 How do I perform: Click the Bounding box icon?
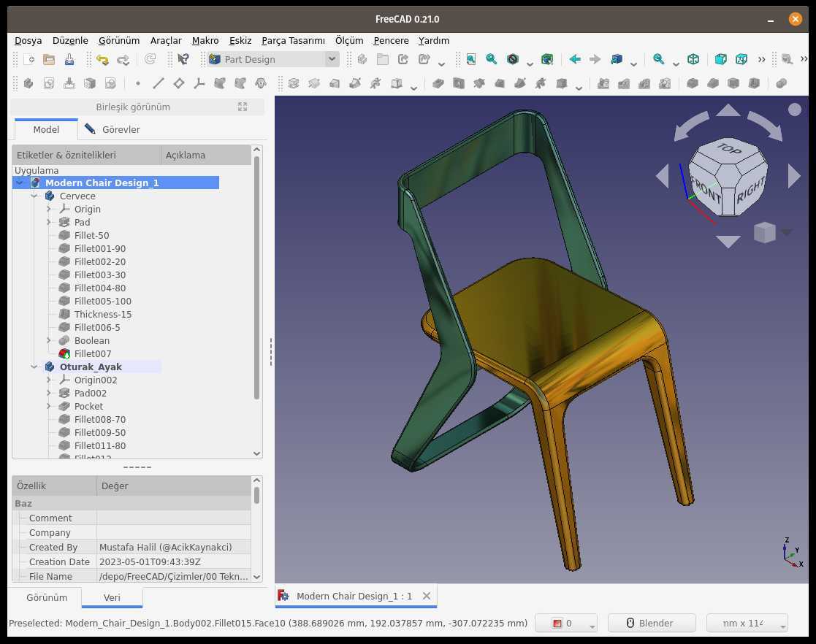pos(547,59)
